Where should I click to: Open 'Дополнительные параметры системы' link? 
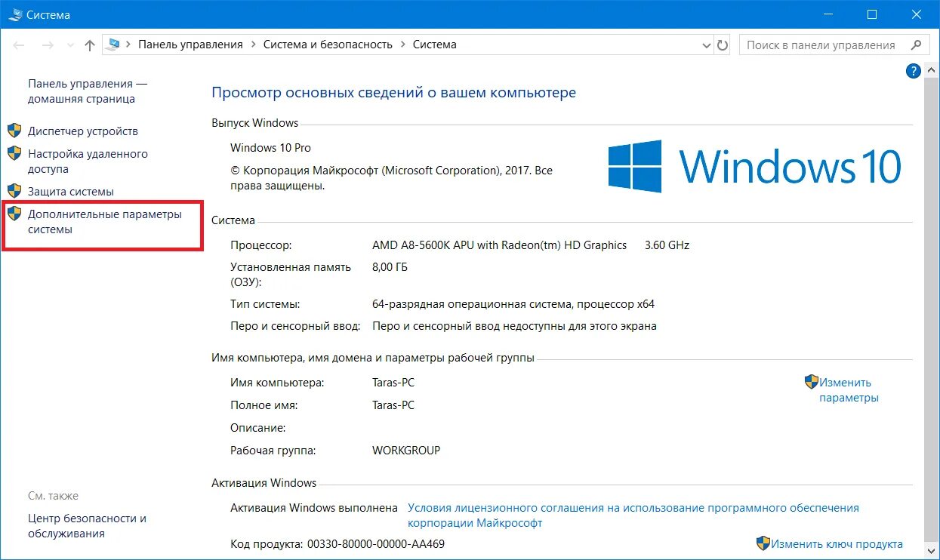[105, 222]
